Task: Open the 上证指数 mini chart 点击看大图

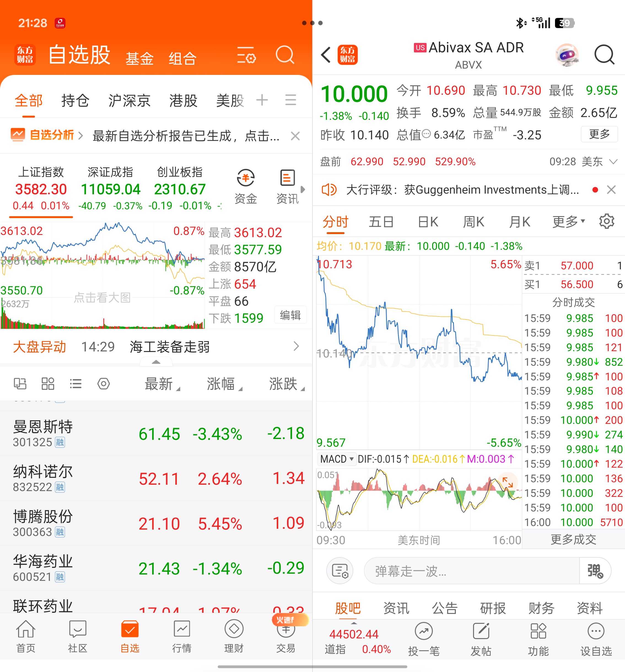Action: tap(102, 297)
